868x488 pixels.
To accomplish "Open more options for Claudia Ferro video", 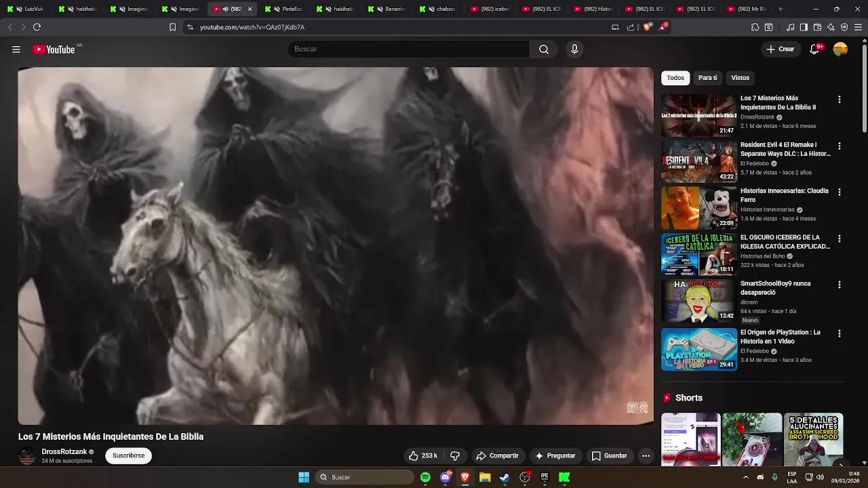I will point(839,192).
